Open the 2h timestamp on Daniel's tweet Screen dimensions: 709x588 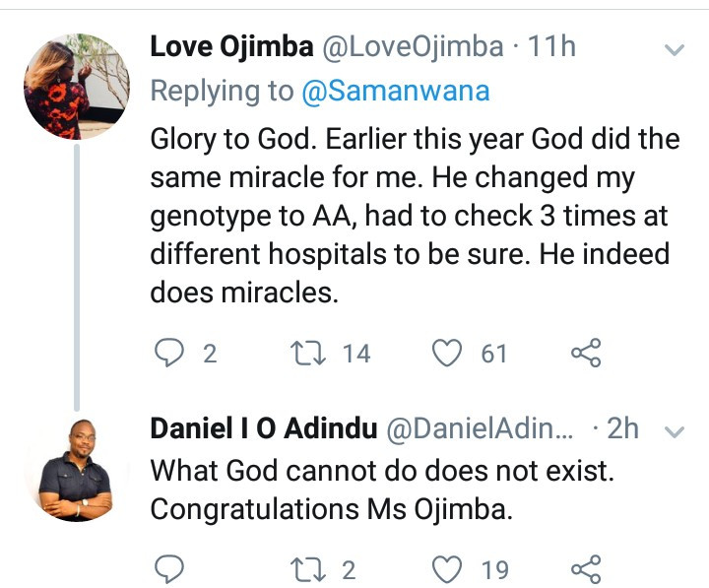pyautogui.click(x=622, y=429)
